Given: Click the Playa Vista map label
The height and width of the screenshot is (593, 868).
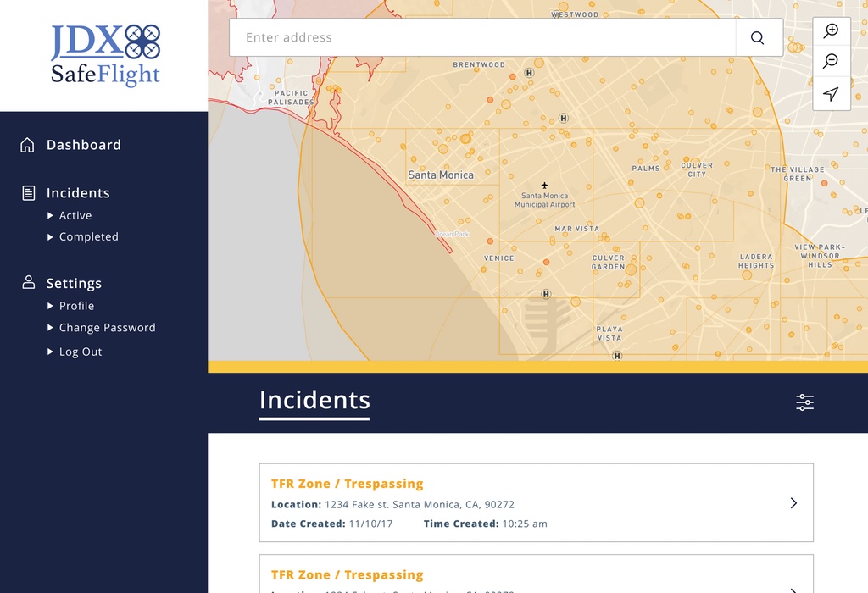Looking at the screenshot, I should (609, 334).
